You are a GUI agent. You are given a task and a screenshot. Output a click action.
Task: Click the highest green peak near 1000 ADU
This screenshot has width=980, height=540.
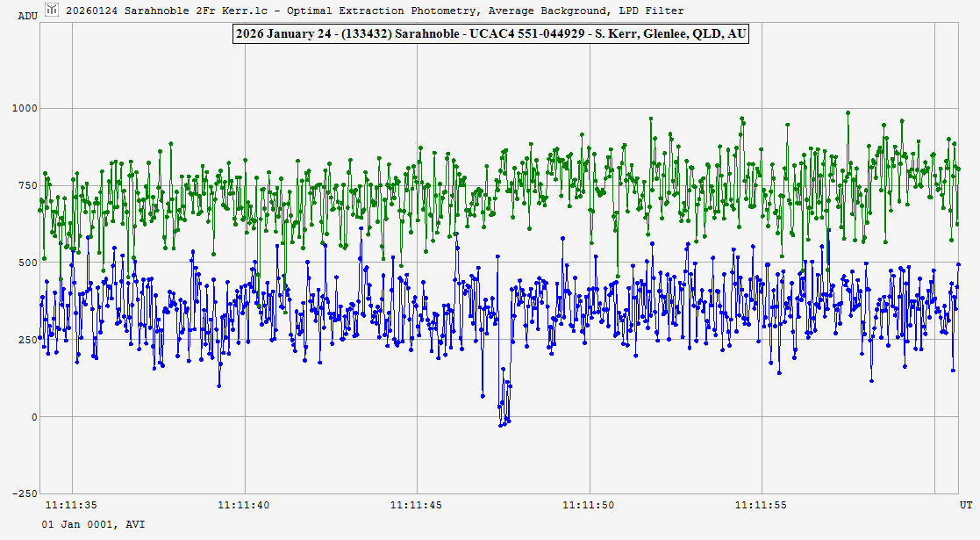click(x=848, y=112)
